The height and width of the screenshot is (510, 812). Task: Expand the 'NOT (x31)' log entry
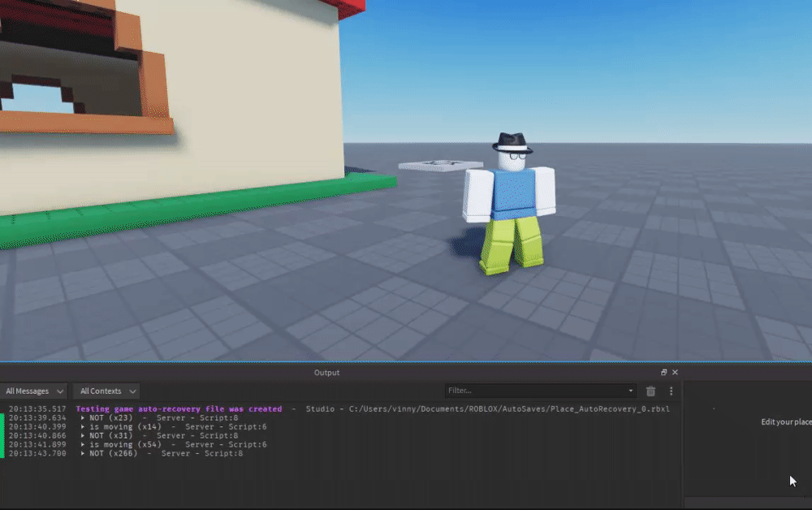[x=82, y=435]
